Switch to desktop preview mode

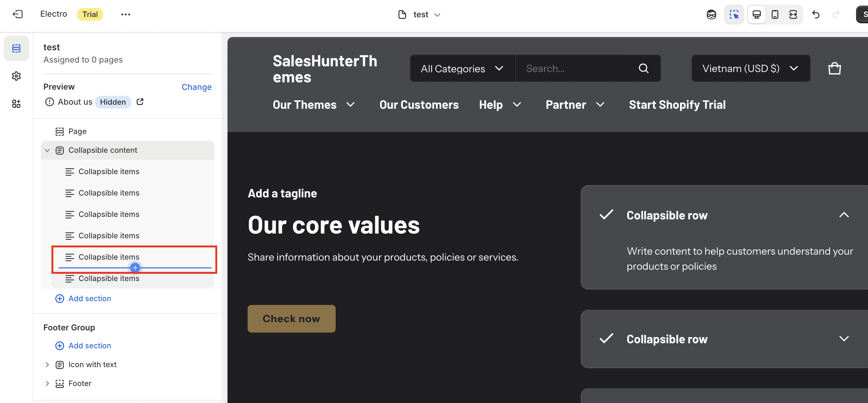(x=756, y=14)
